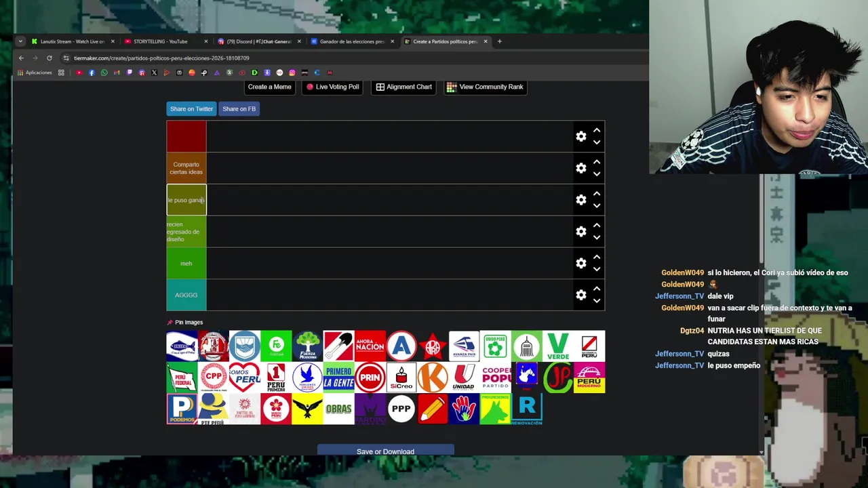
Task: Switch to the Lanutix Stream tab
Action: [71, 41]
